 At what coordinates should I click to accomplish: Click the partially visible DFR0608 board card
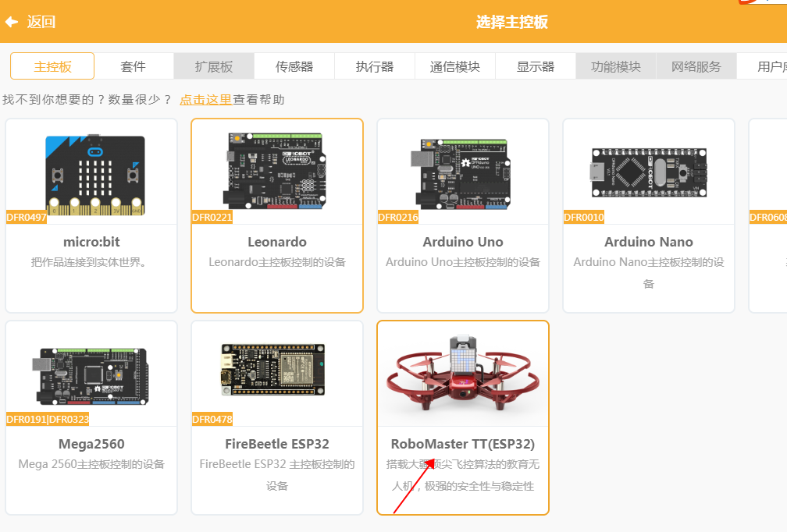coord(768,215)
